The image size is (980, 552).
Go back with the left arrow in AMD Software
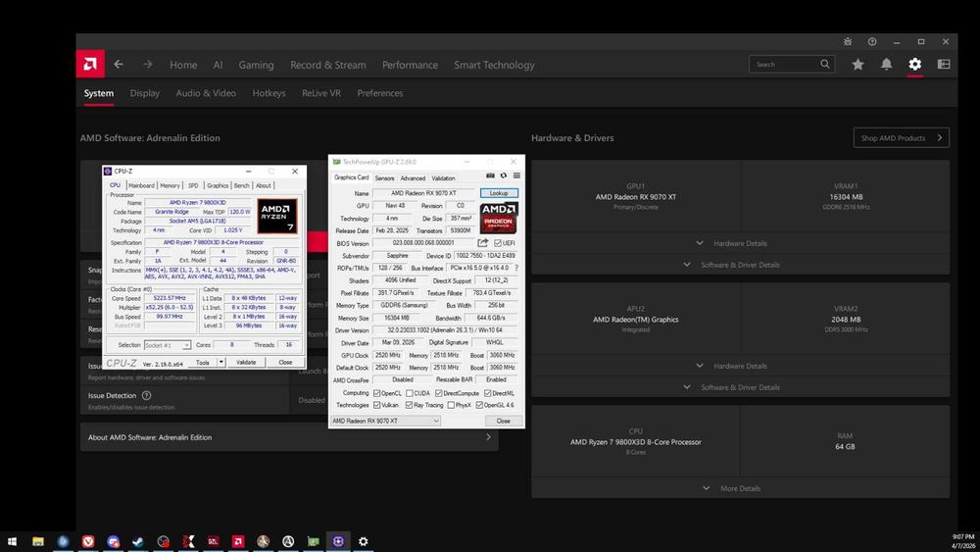[x=119, y=64]
